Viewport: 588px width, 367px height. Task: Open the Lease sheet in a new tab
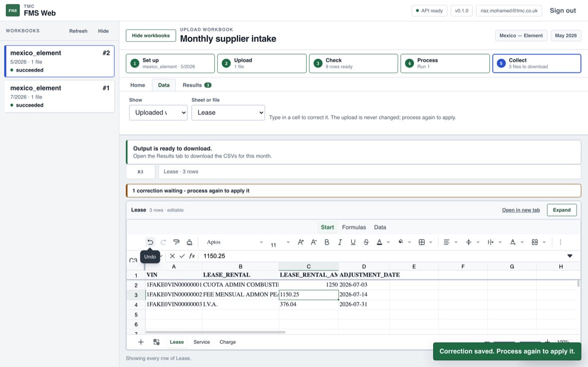click(x=521, y=210)
